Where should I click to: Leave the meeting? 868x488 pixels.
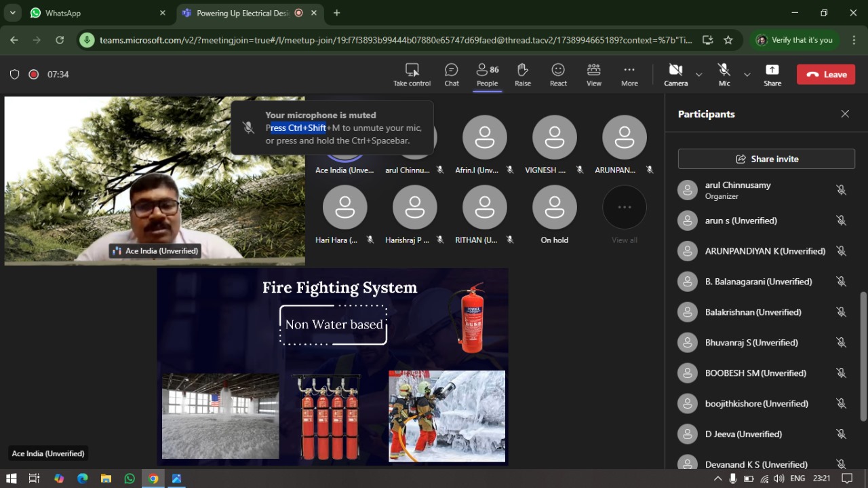(x=825, y=75)
